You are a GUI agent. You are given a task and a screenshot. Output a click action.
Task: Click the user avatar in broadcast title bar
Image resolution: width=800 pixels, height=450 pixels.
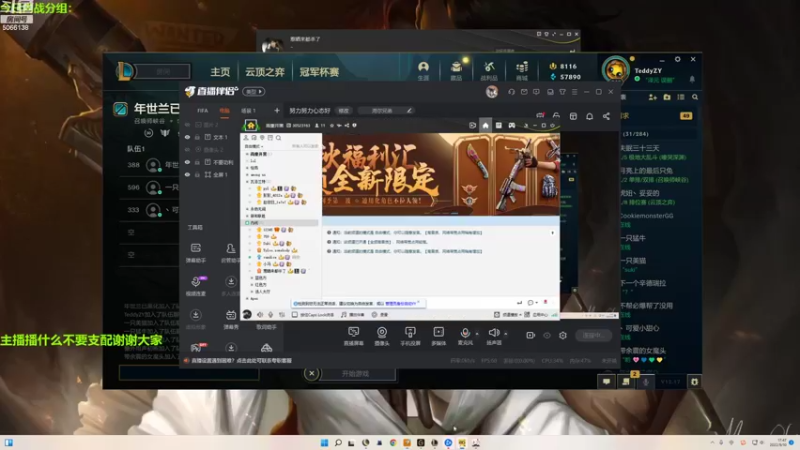[x=492, y=92]
